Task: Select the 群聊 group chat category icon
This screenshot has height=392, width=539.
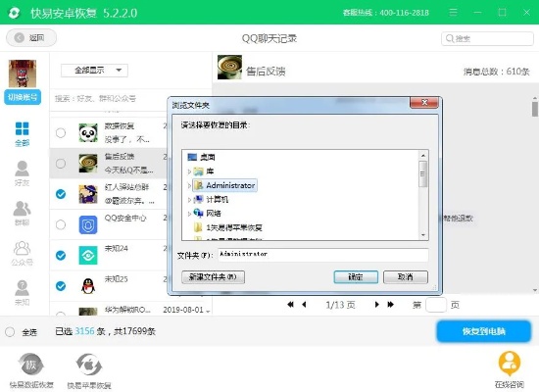Action: coord(22,214)
